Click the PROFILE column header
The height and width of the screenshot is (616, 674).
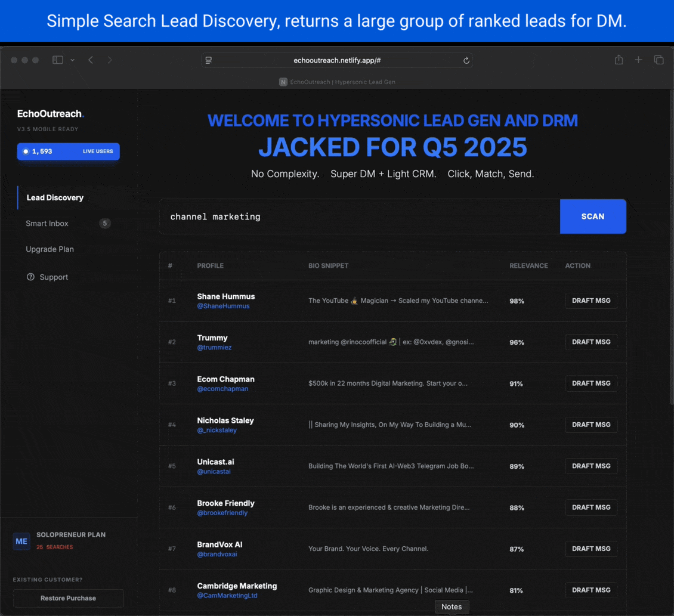[210, 265]
